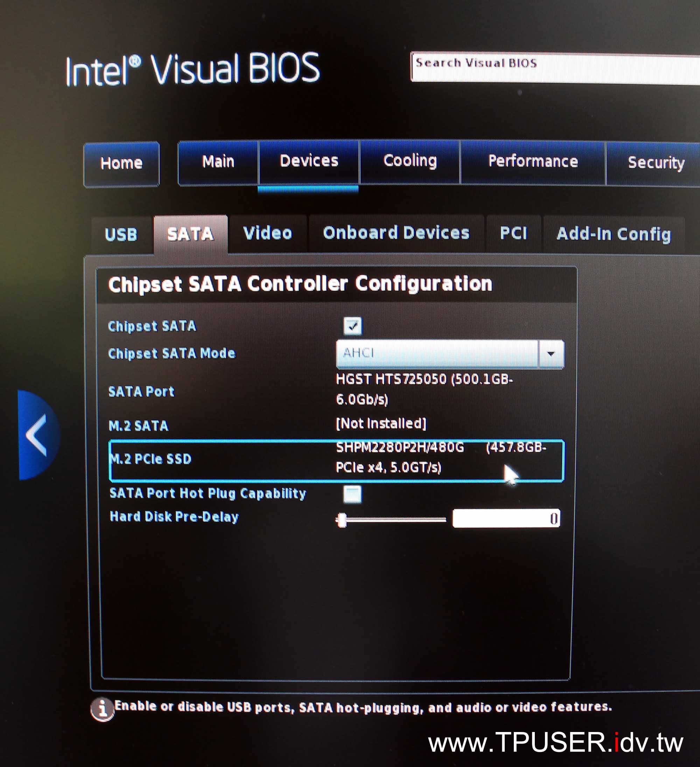Click the Chipset SATA Mode label
This screenshot has width=700, height=767.
171,353
